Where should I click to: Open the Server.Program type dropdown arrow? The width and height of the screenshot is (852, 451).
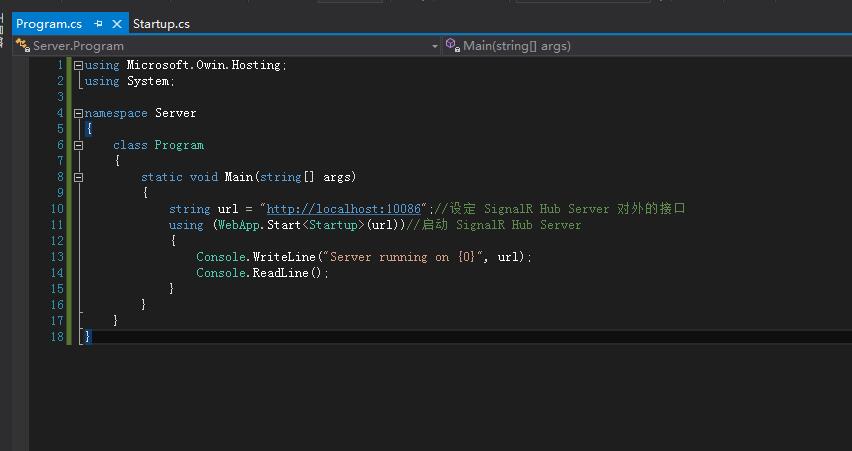[435, 46]
